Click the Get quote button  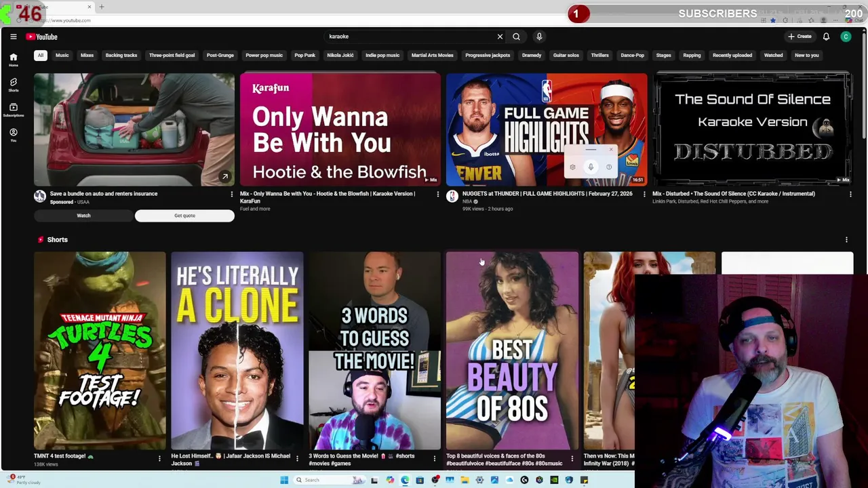[184, 216]
